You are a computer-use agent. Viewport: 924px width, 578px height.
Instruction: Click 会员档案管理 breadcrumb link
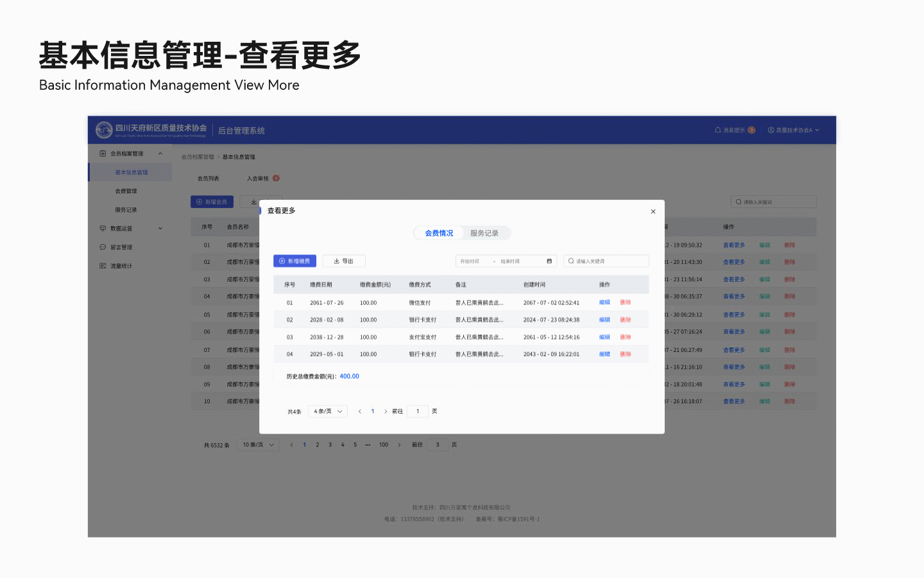(198, 157)
